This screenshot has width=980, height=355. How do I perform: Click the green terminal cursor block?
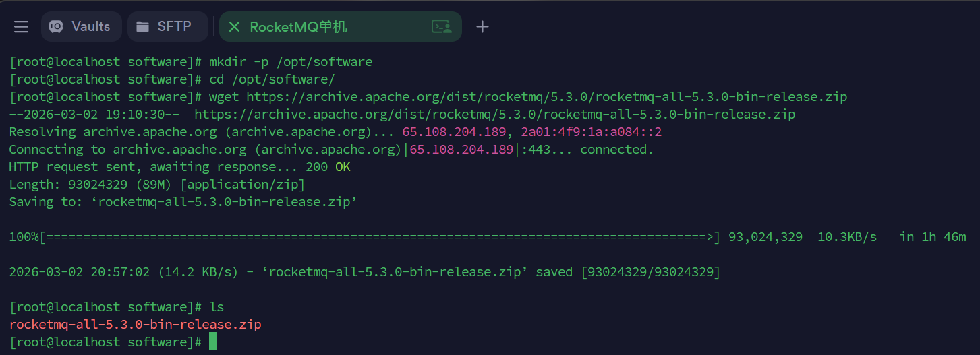(x=213, y=342)
